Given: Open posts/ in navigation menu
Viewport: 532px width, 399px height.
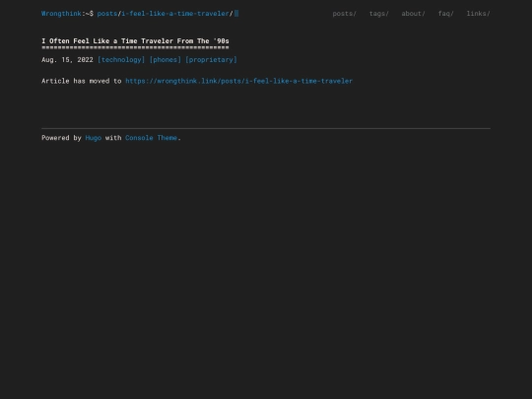Looking at the screenshot, I should [345, 14].
